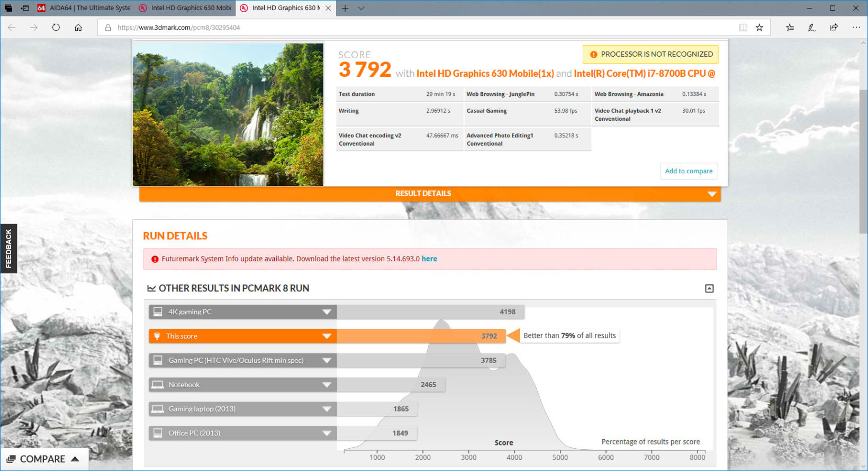
Task: Click the monitor icon in Gaming PC HTC Vive row
Action: point(158,360)
